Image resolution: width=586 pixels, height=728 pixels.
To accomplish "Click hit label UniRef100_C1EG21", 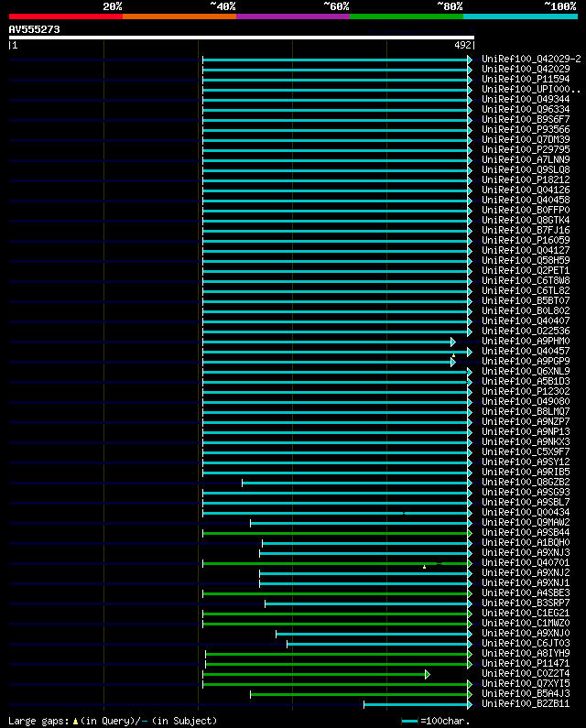I will (526, 614).
